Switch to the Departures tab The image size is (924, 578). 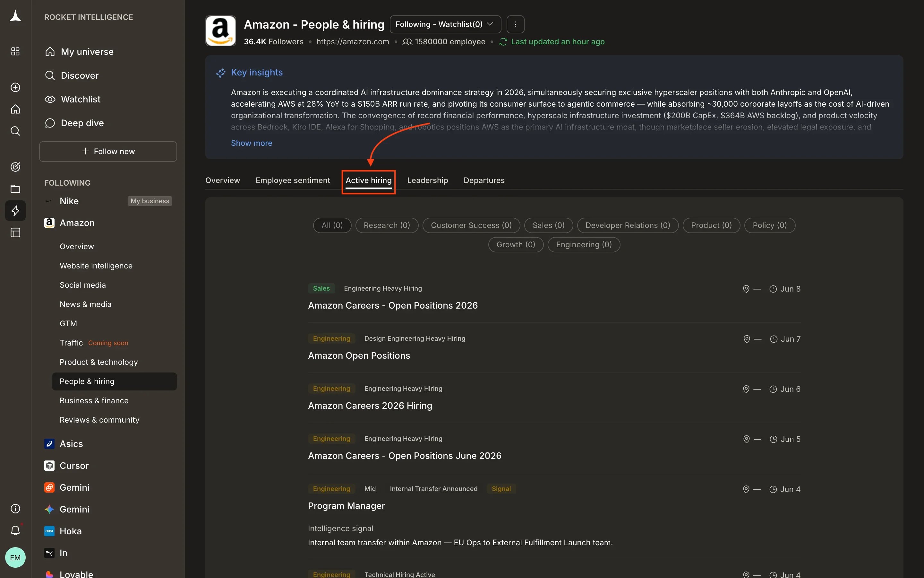(x=484, y=180)
